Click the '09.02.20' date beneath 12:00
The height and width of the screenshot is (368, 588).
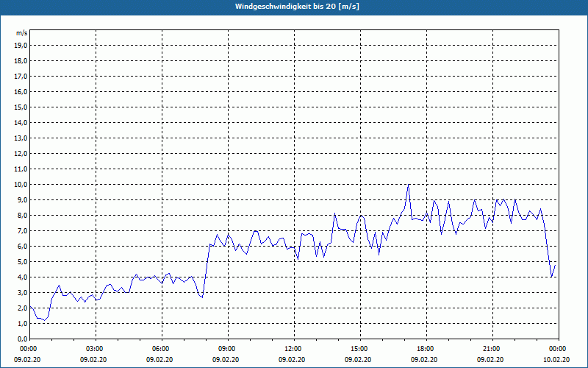click(292, 360)
